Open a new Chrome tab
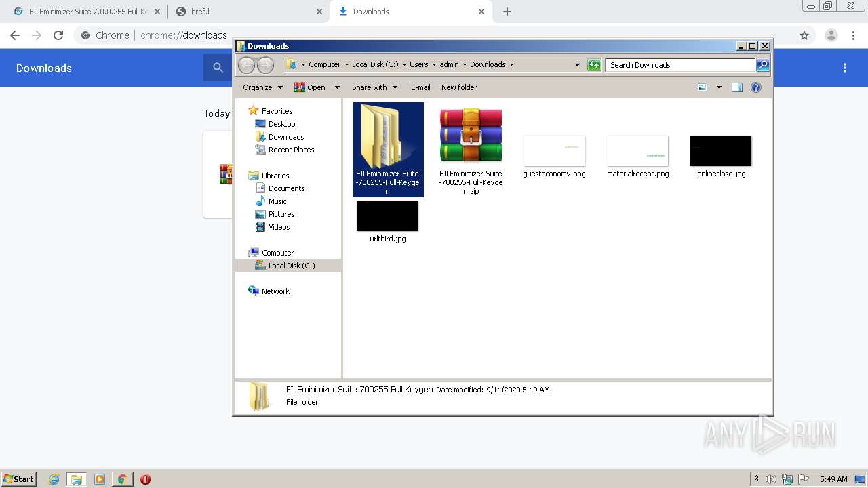 [507, 12]
